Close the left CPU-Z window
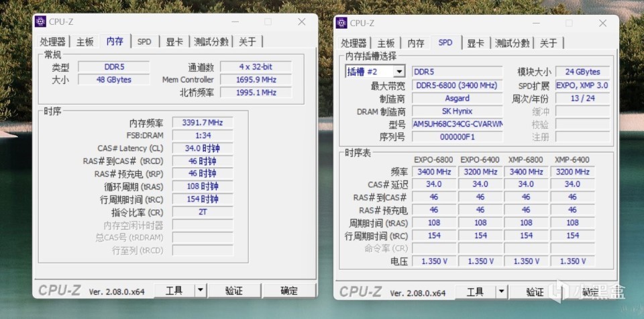 pyautogui.click(x=301, y=21)
